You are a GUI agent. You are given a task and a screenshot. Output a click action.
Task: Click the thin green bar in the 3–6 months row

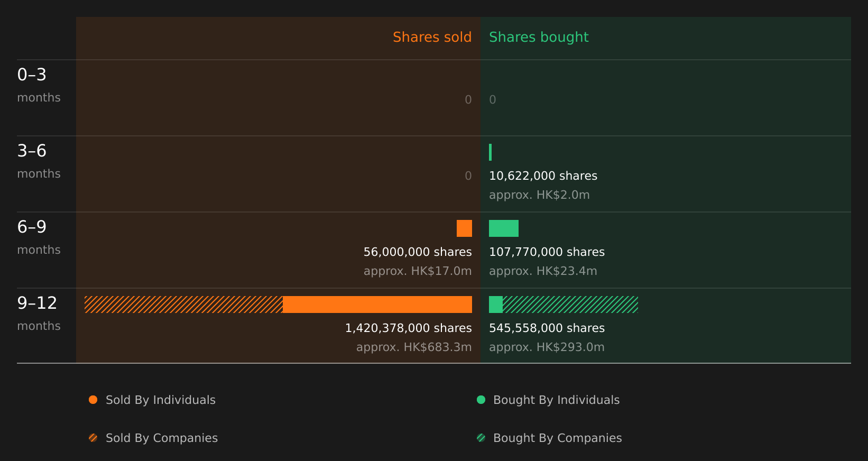click(491, 152)
